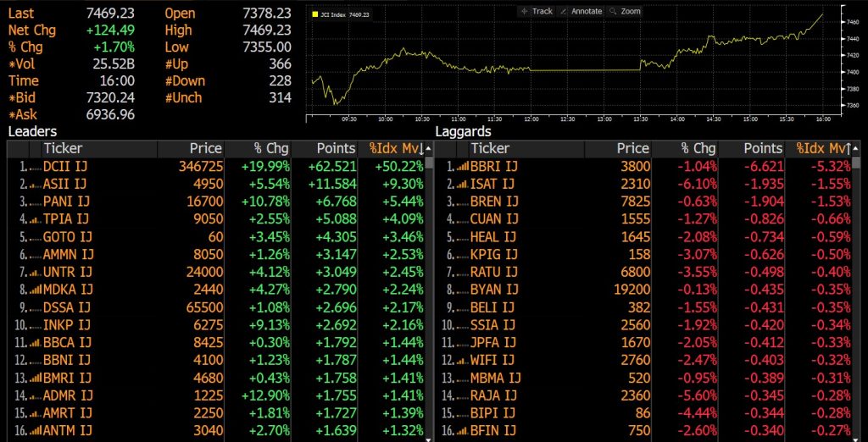Click the Last value 7469.23
This screenshot has height=442, width=868.
[x=109, y=14]
